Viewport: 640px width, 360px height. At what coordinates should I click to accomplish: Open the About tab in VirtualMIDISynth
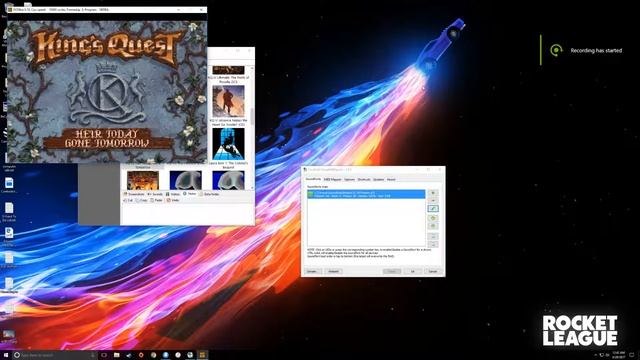point(391,180)
